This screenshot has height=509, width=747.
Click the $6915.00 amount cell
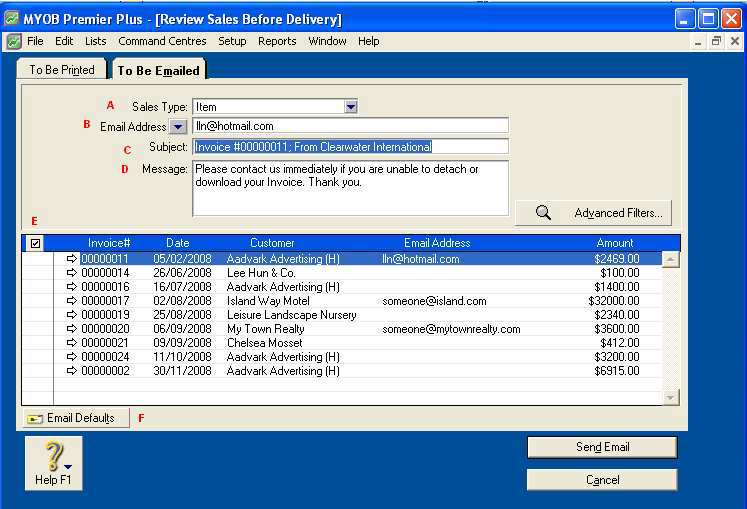pos(616,371)
